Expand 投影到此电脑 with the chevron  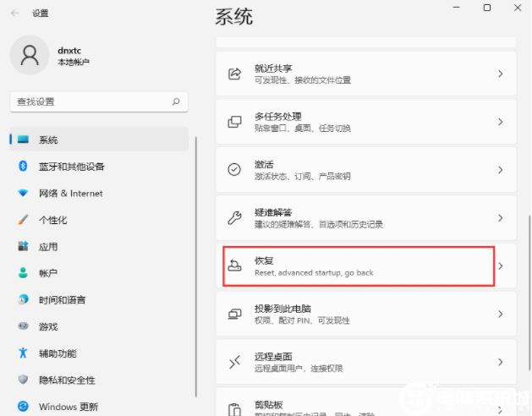(x=500, y=314)
